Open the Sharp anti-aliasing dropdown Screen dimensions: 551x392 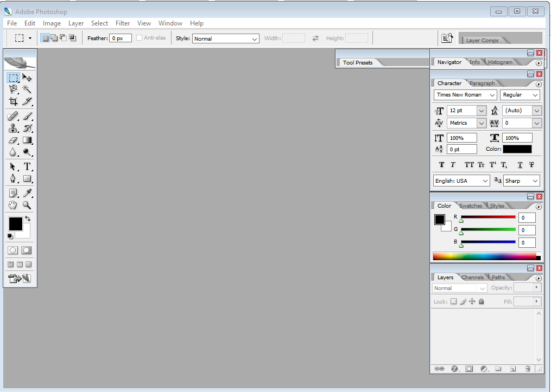pos(522,181)
